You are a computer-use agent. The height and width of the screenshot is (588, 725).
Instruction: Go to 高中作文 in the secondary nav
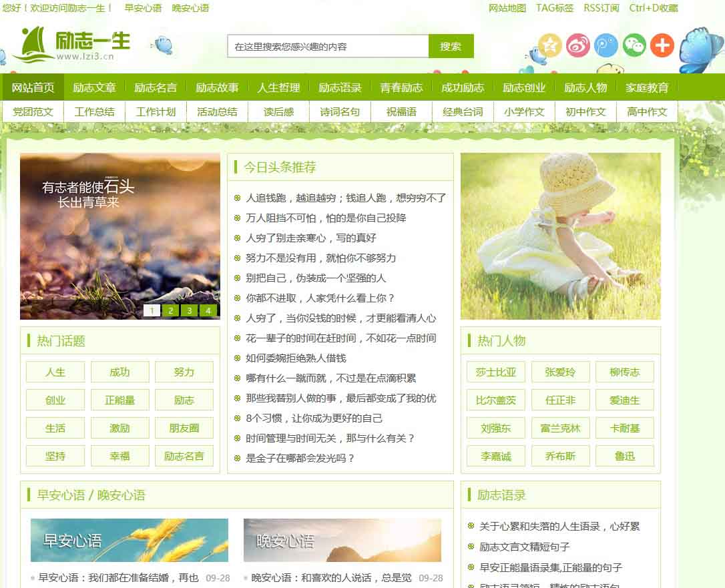click(x=647, y=111)
